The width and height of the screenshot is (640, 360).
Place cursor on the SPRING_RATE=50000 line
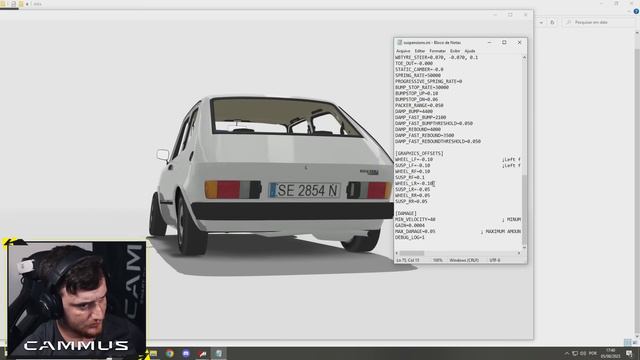(418, 76)
